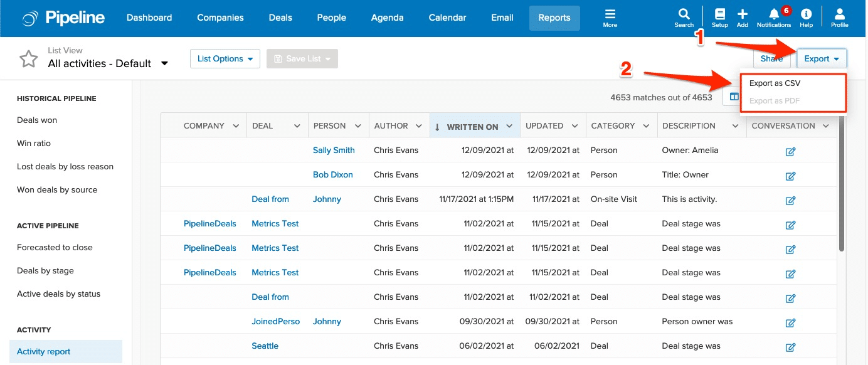The height and width of the screenshot is (365, 868).
Task: Open the All activities - Default list selector
Action: click(x=108, y=63)
